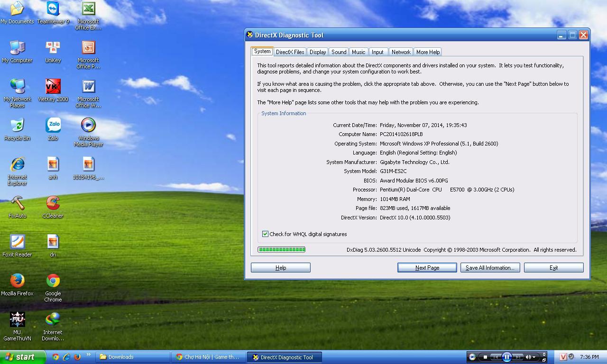The width and height of the screenshot is (607, 364).
Task: Select the 'dri' file icon
Action: click(53, 246)
